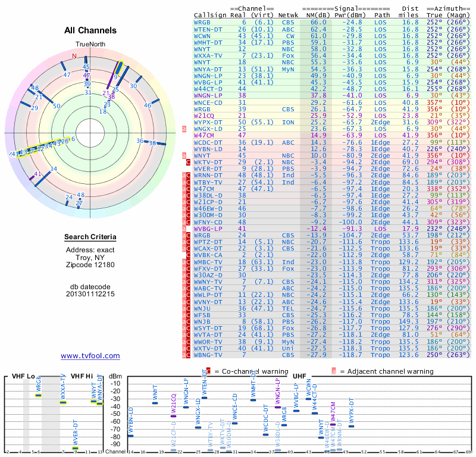Click WMBC-TV callsign in the table

point(208,262)
